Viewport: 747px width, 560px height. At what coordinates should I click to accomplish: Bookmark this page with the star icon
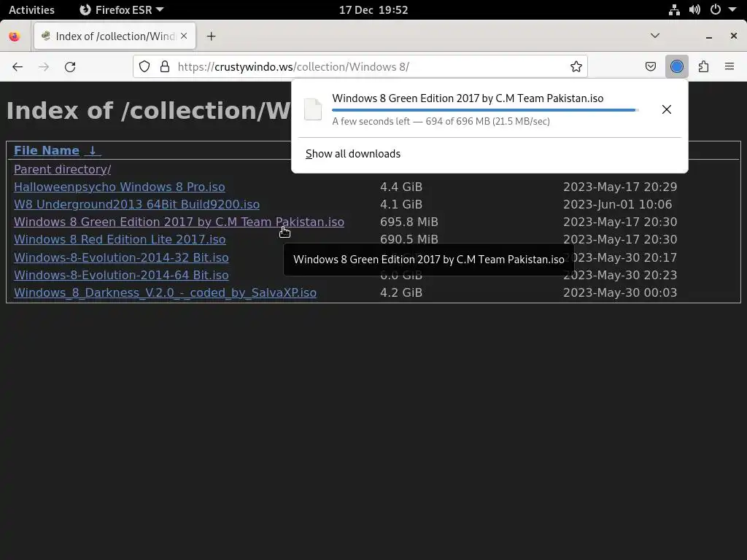pyautogui.click(x=576, y=66)
